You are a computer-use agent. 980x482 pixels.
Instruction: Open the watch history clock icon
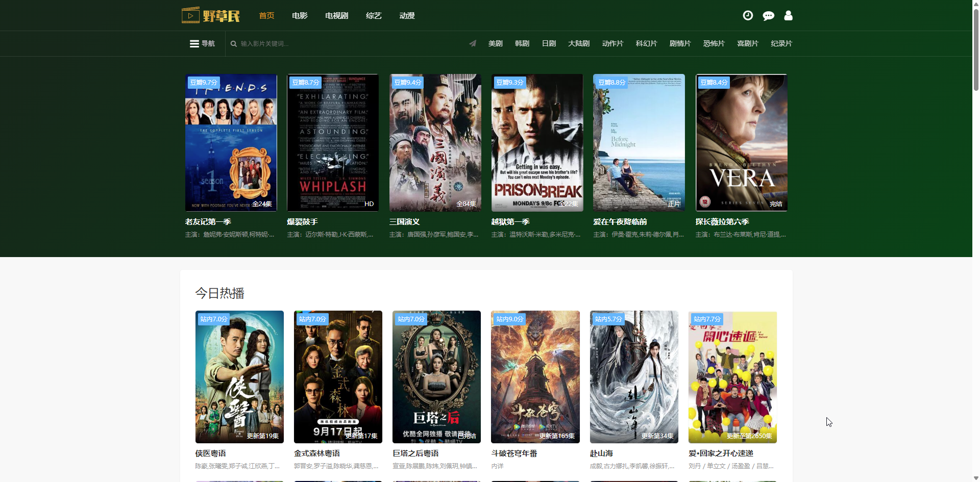click(748, 15)
